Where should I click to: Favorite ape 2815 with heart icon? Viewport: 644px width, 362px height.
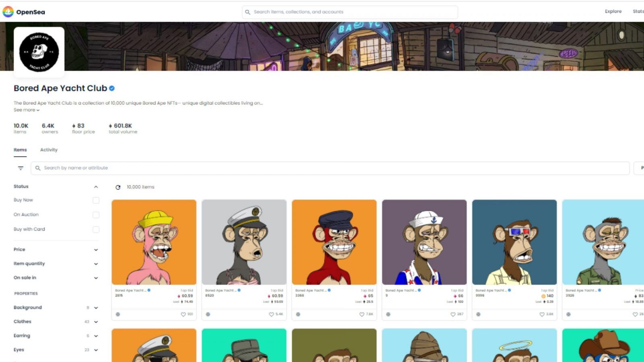click(x=183, y=315)
